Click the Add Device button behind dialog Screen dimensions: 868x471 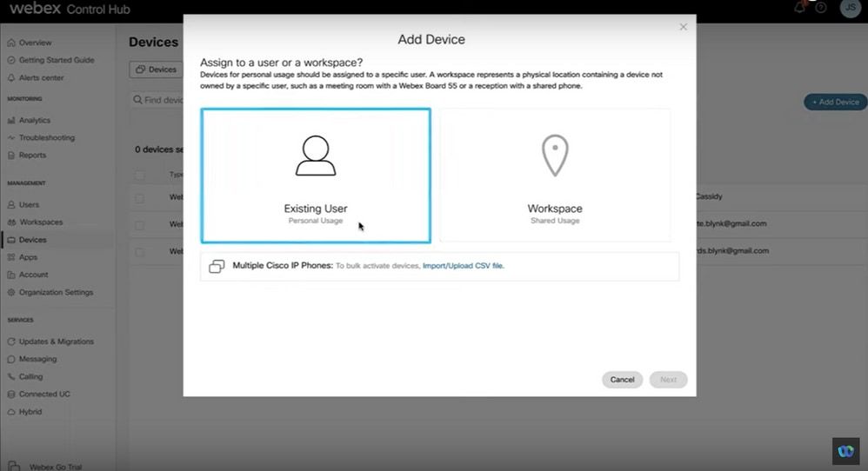coord(835,103)
